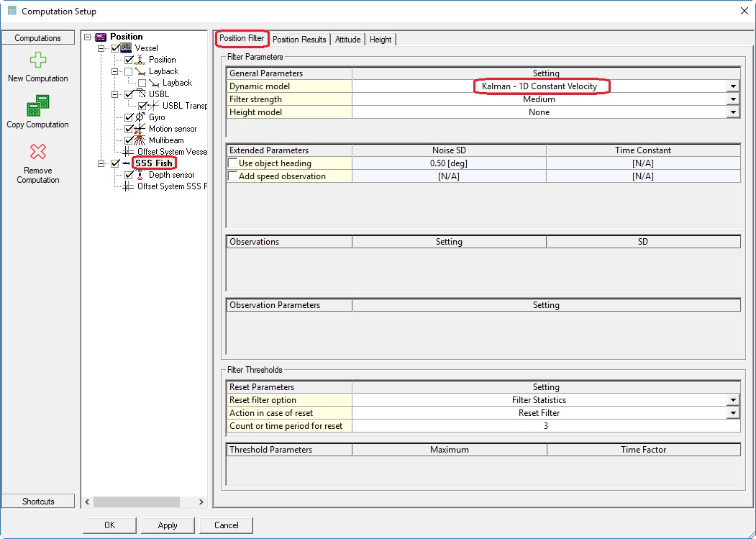Switch to the Position Results tab

299,40
